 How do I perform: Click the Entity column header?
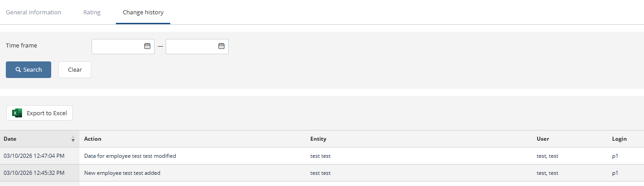pyautogui.click(x=318, y=139)
